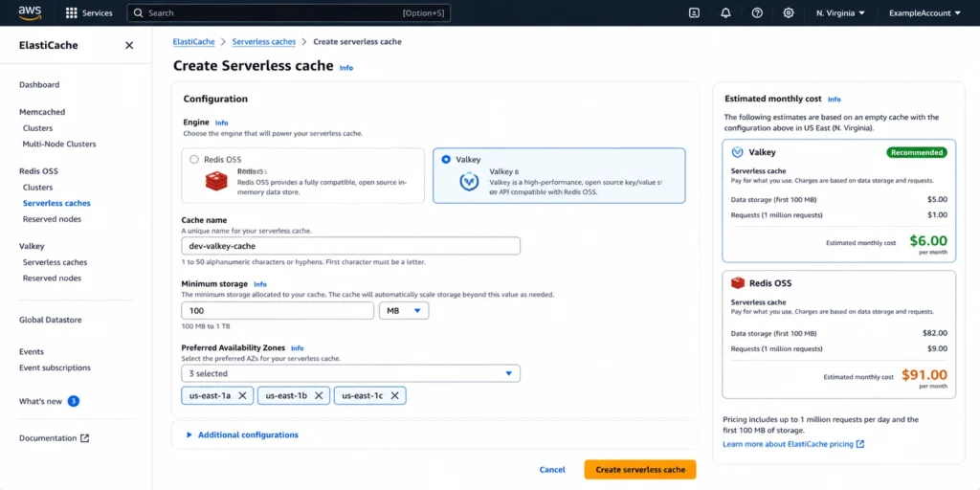Select the Redis OSS engine radio button
The width and height of the screenshot is (980, 490).
193,160
